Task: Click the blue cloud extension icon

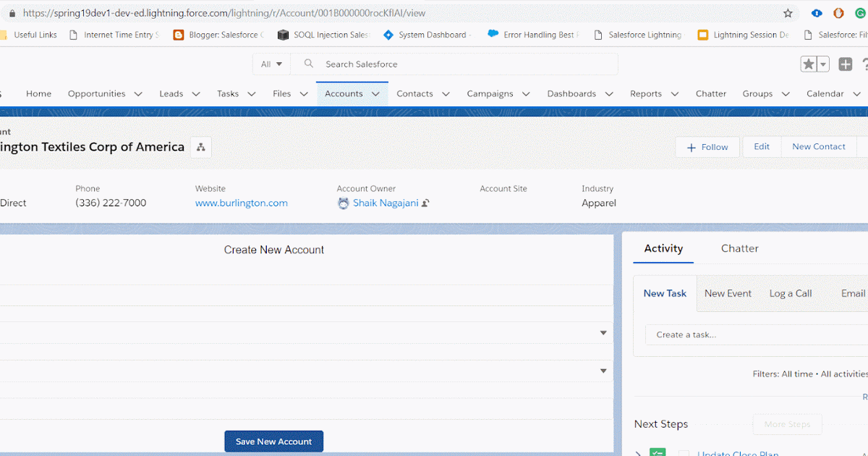Action: coord(817,12)
